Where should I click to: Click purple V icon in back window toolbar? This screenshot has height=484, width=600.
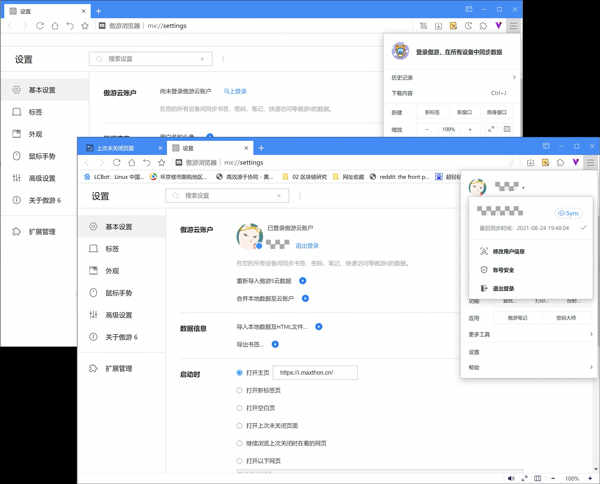[x=498, y=26]
